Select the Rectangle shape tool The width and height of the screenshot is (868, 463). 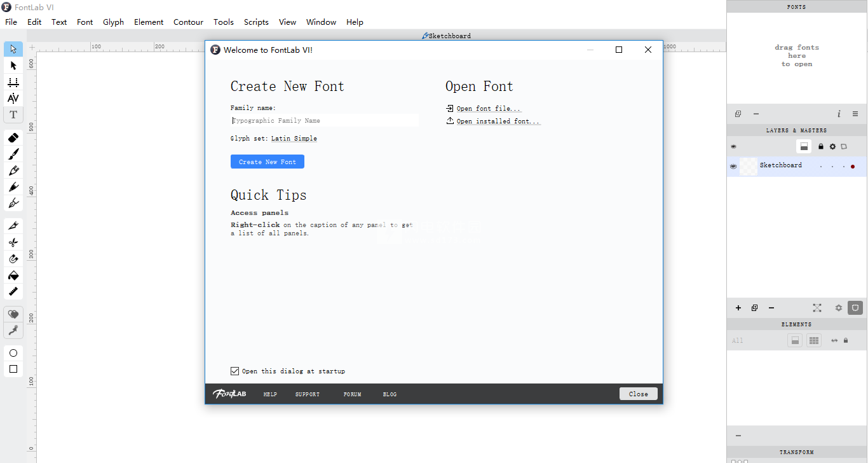pos(13,369)
